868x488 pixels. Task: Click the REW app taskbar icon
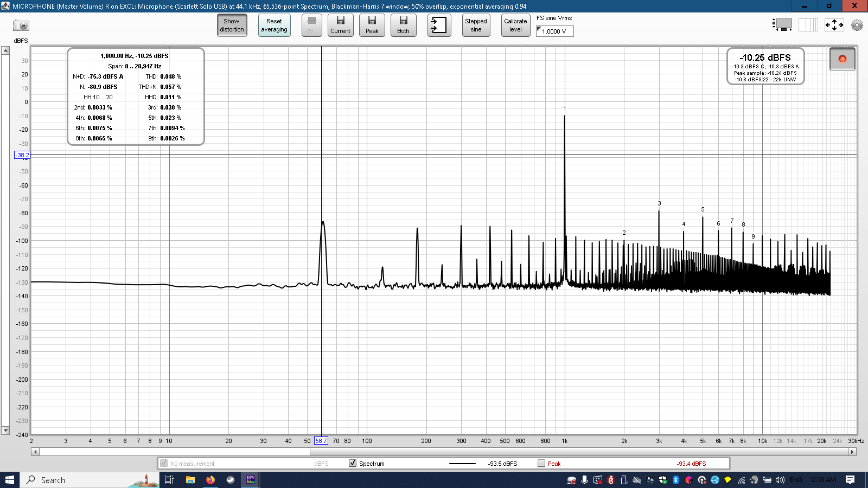tap(251, 480)
